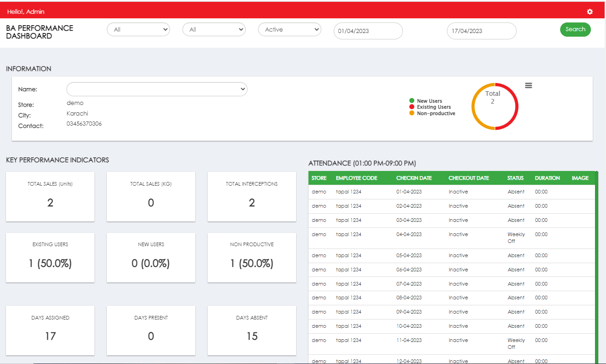This screenshot has width=606, height=364.
Task: Select the TOTAL SALES (Units) card
Action: [x=50, y=197]
